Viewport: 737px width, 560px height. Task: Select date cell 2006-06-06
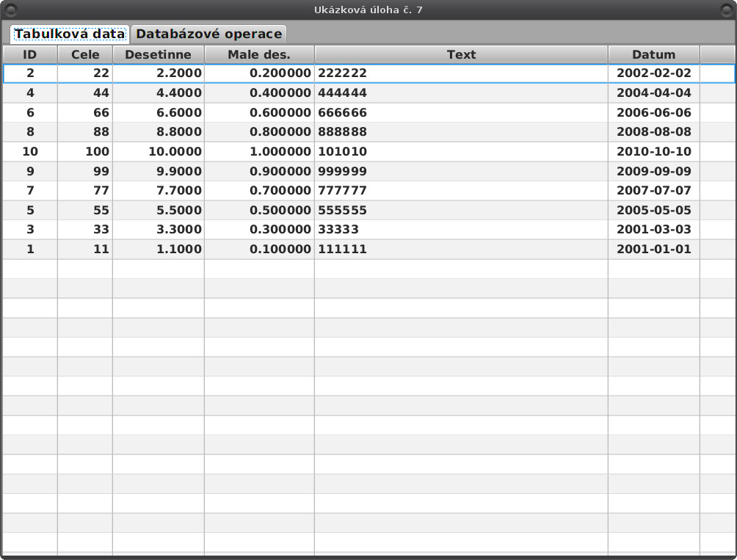654,113
